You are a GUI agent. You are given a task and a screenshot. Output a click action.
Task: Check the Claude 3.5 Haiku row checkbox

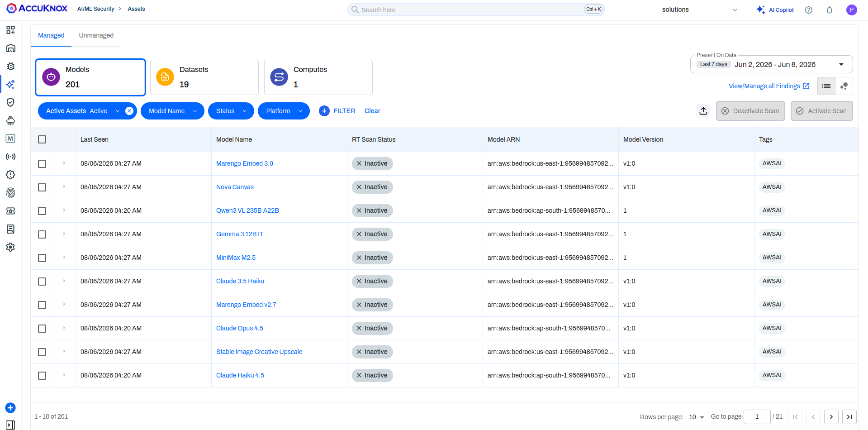[x=42, y=282]
